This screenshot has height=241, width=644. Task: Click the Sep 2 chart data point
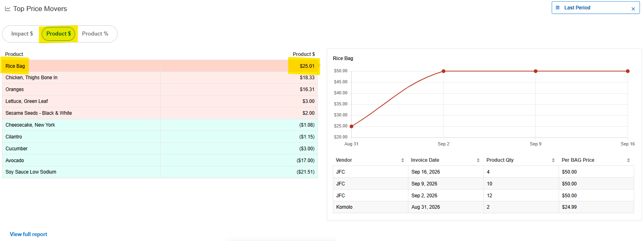point(443,71)
